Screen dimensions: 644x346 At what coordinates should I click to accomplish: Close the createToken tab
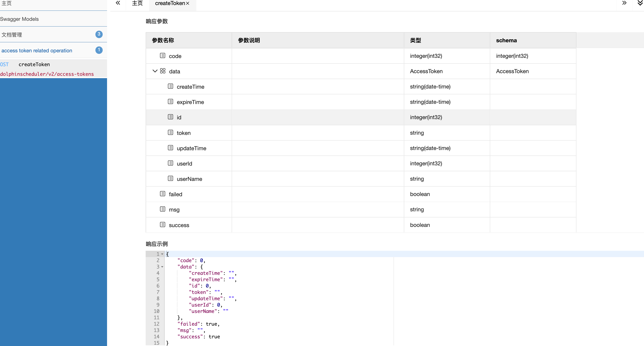click(188, 4)
